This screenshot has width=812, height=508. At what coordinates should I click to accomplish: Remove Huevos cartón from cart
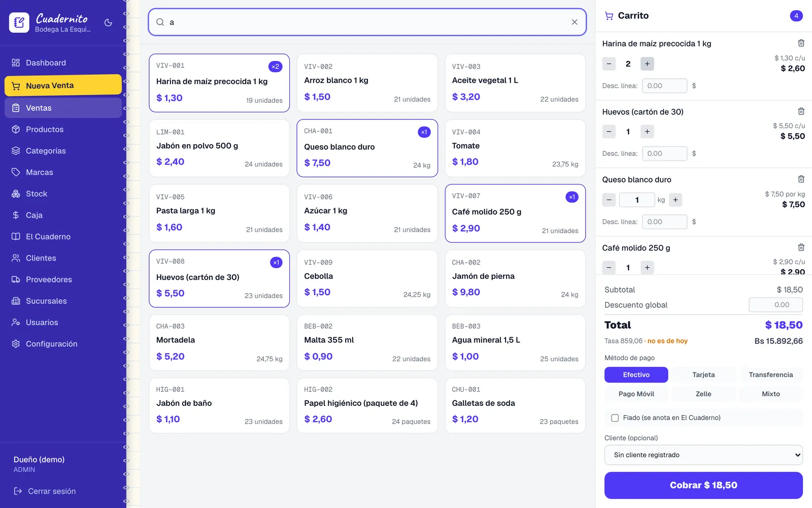click(801, 111)
